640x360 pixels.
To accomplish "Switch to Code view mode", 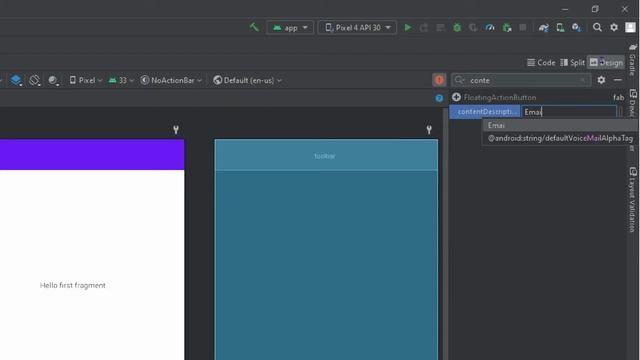I will pos(541,62).
